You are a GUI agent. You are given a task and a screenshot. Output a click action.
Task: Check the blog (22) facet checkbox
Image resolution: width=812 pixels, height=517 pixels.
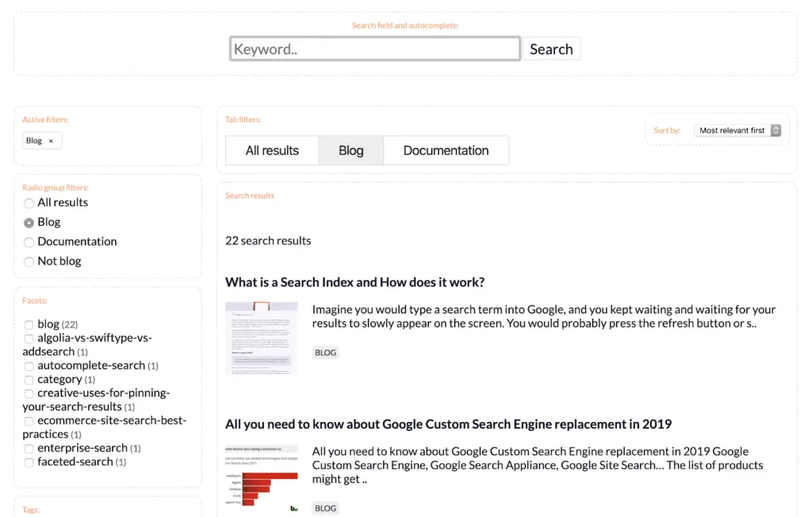click(x=29, y=325)
